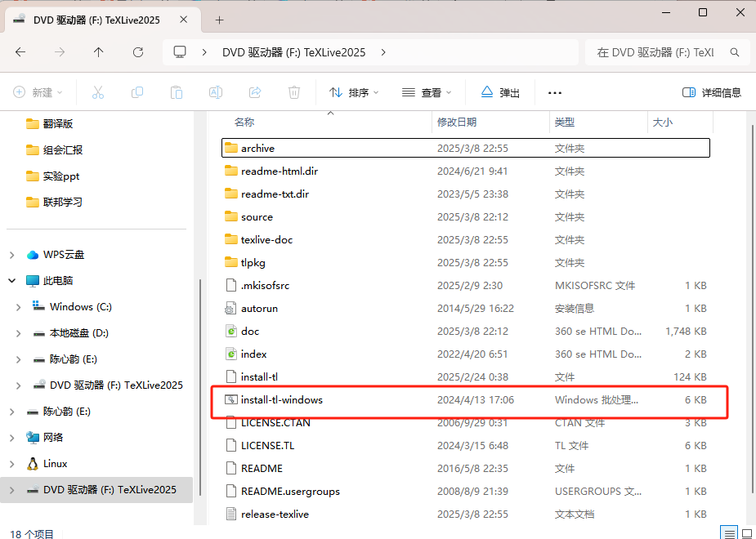Sort by 类型 column header
This screenshot has height=539, width=756.
coord(564,122)
